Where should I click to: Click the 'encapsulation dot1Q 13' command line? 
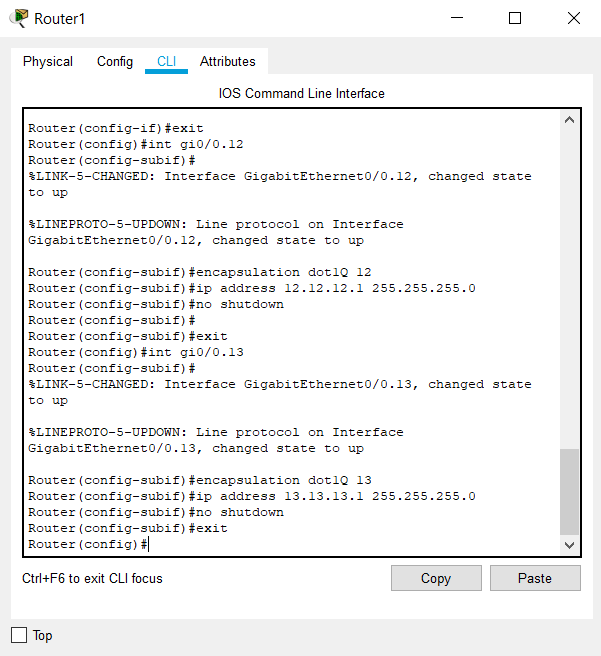click(199, 480)
